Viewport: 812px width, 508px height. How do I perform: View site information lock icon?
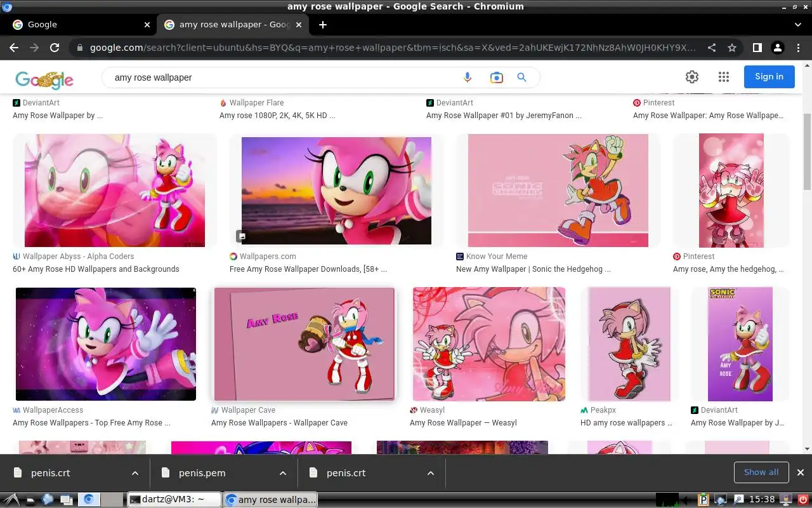pos(79,48)
